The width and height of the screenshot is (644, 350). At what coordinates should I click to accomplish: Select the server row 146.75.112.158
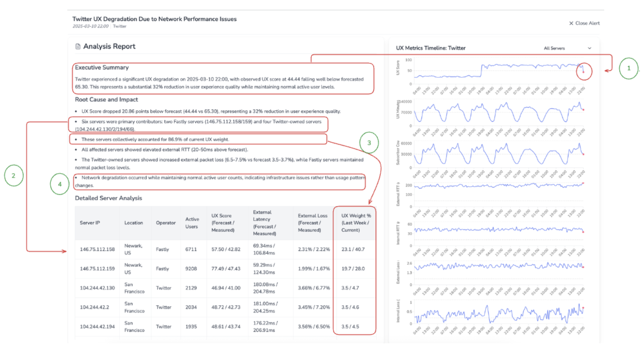(97, 249)
